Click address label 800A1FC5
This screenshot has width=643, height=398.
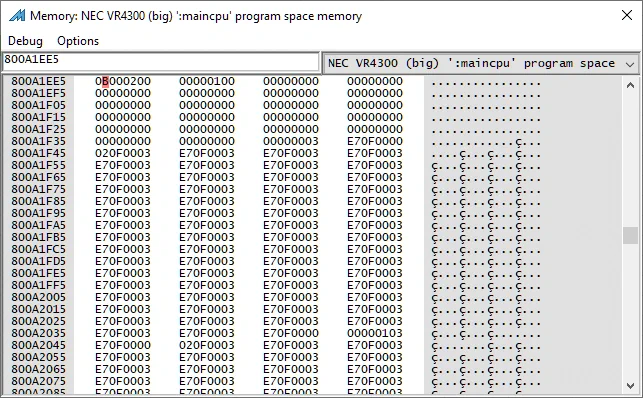[x=39, y=249]
